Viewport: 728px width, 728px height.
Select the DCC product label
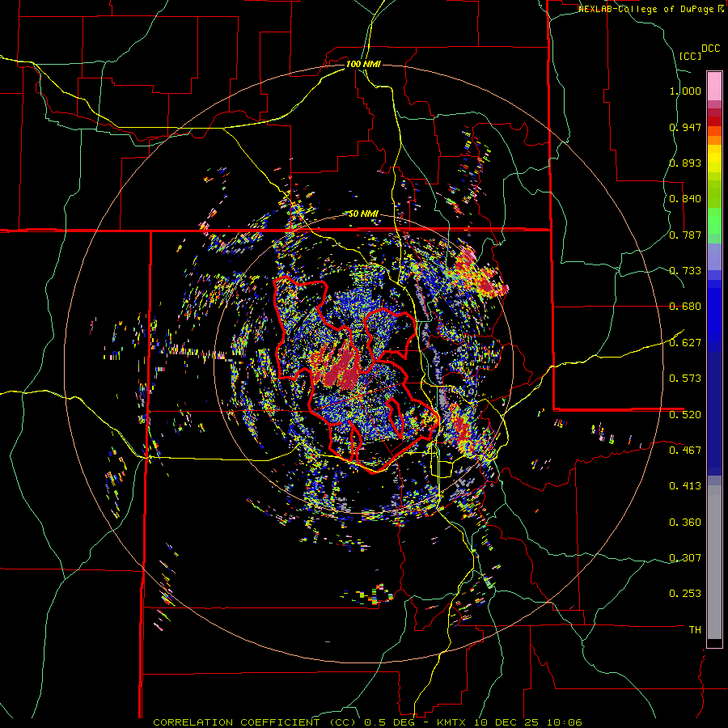pos(710,49)
